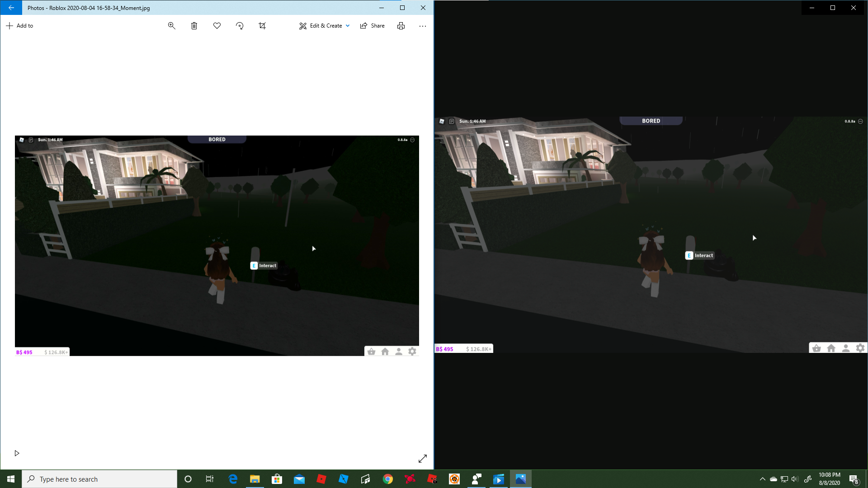The image size is (868, 488).
Task: Share the photo via Share button
Action: point(372,26)
